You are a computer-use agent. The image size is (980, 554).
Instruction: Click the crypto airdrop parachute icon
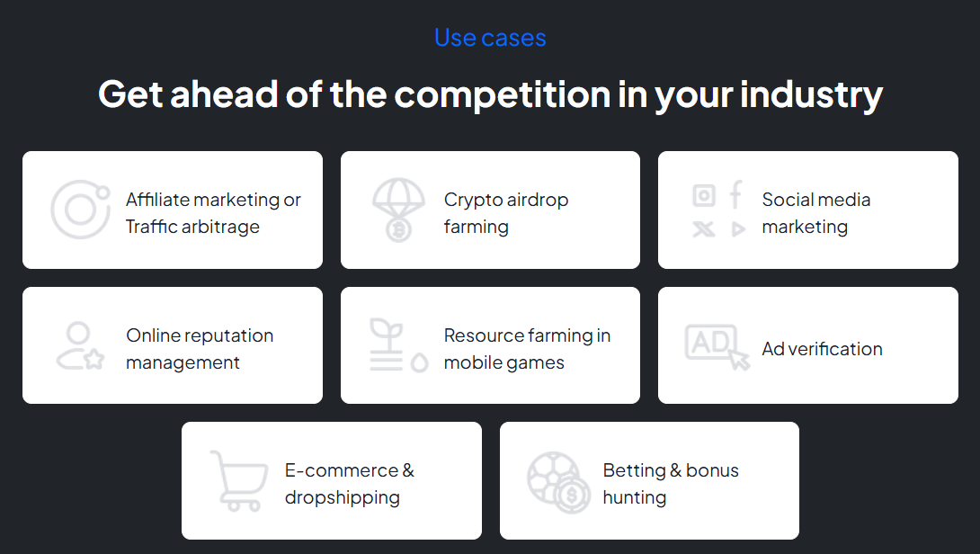click(x=398, y=210)
